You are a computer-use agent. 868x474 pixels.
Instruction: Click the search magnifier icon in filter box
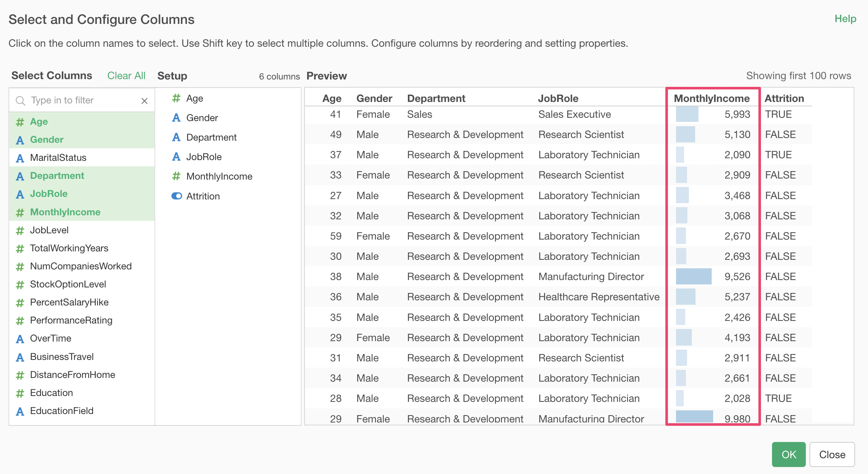tap(21, 101)
